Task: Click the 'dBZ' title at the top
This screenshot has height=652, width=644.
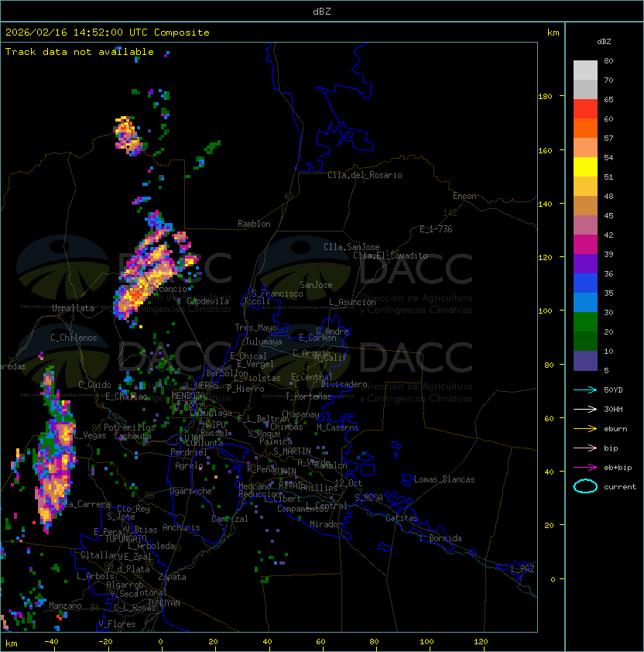Action: coord(322,11)
